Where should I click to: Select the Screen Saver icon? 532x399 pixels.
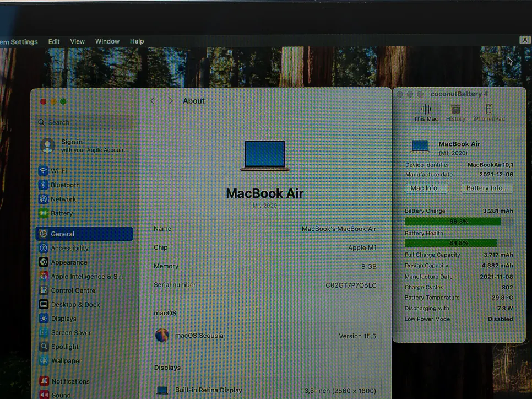click(x=44, y=332)
